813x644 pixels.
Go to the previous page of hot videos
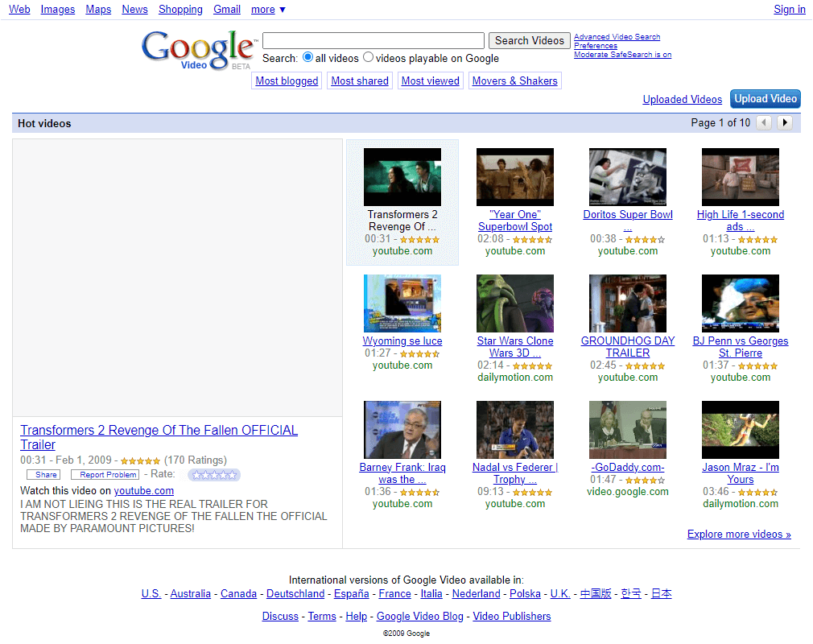point(764,123)
